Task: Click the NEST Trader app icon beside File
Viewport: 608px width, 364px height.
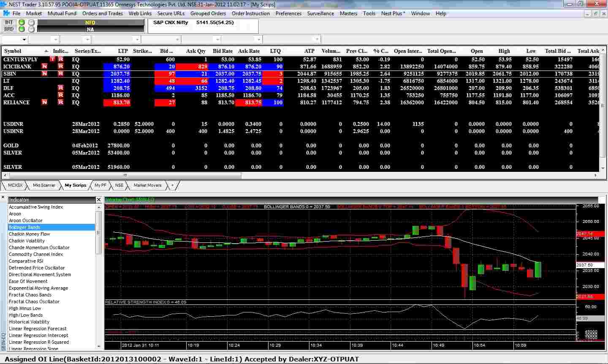Action: (6, 14)
